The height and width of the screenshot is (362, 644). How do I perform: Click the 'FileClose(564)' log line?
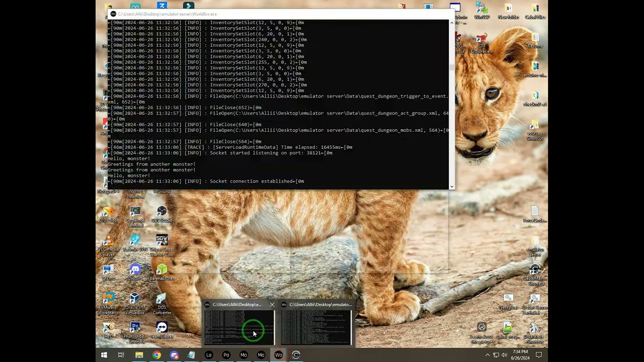click(x=185, y=142)
